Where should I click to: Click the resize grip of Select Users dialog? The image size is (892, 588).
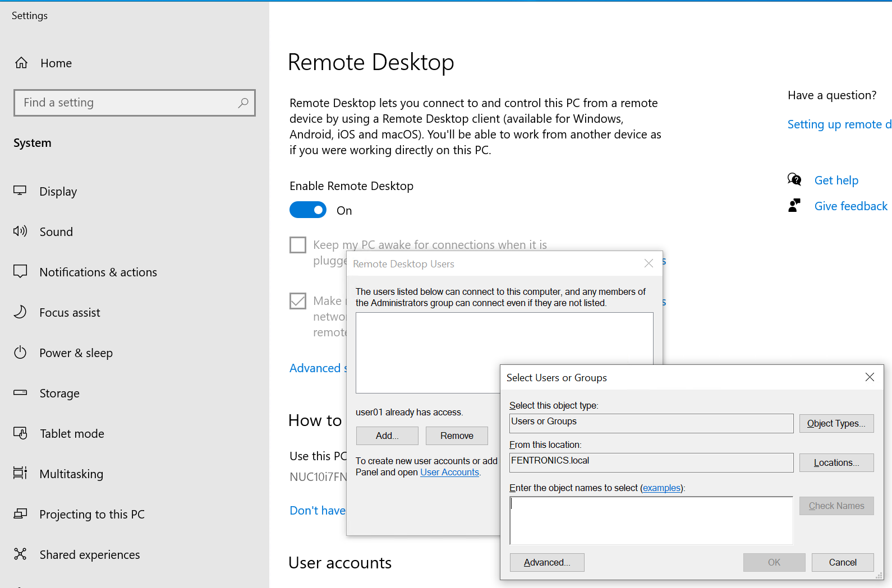[x=879, y=576]
